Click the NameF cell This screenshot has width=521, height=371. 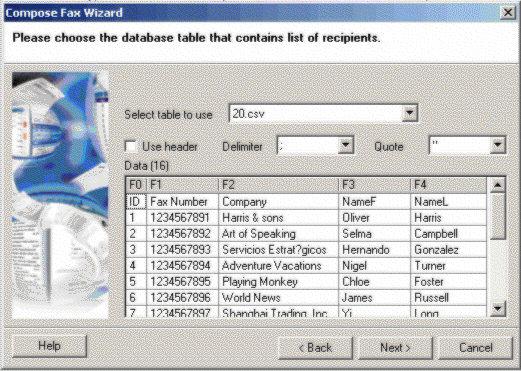pyautogui.click(x=374, y=202)
